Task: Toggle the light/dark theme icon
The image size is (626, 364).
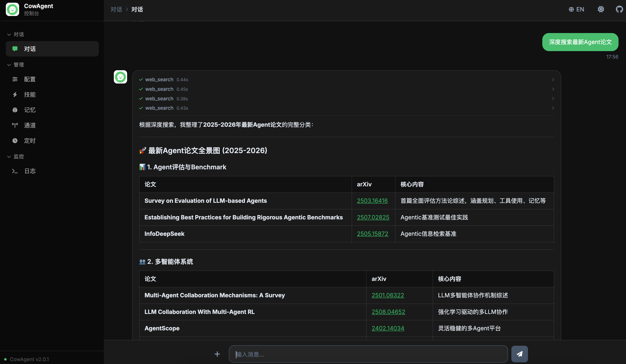Action: [x=601, y=9]
